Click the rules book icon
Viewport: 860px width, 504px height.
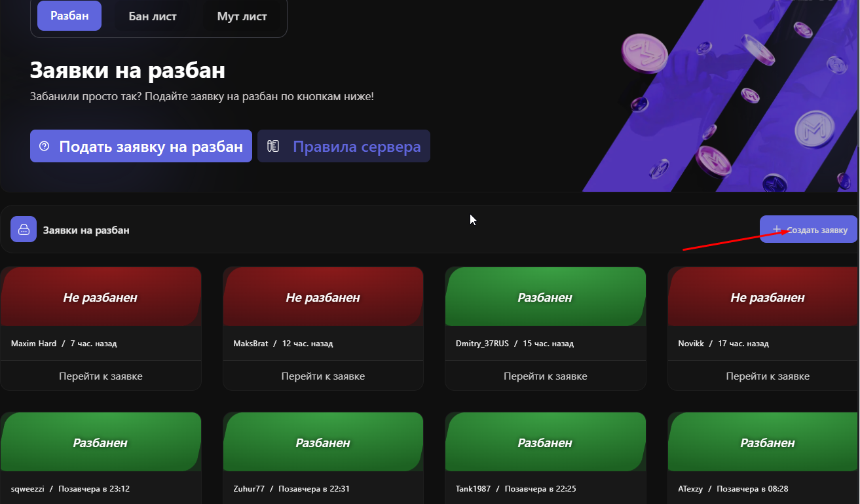(273, 146)
